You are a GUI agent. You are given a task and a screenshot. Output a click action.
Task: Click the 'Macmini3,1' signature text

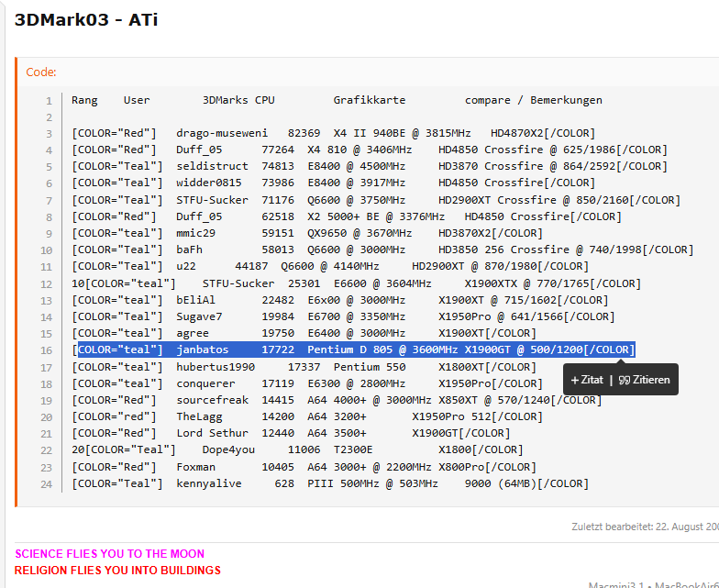pyautogui.click(x=616, y=585)
